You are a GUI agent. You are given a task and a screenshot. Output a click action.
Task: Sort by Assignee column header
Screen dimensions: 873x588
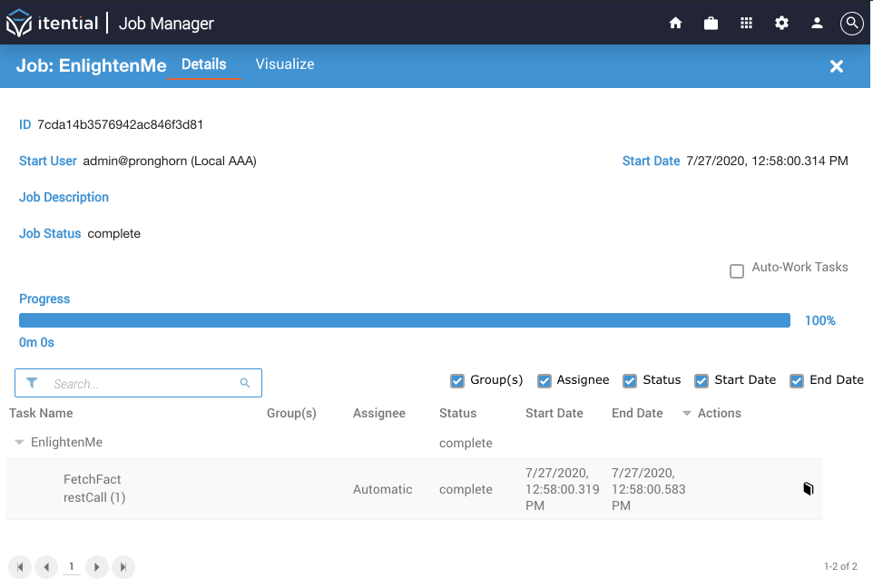tap(379, 413)
